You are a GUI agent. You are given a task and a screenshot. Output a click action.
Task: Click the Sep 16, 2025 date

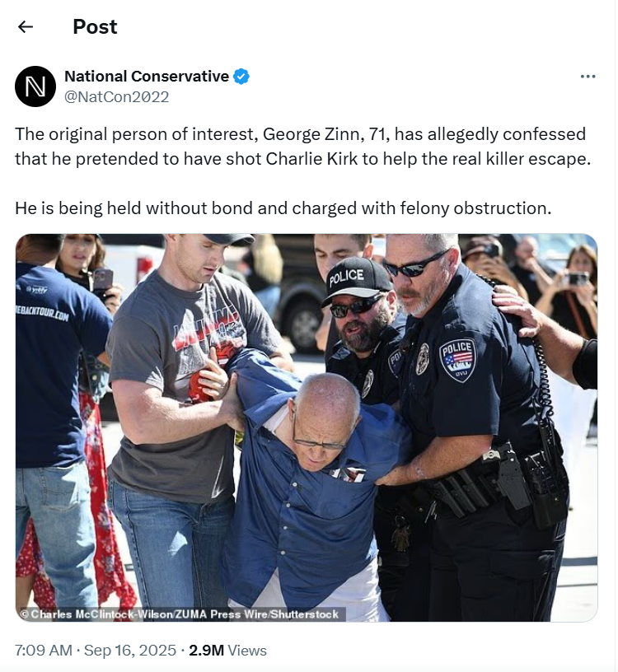tap(130, 650)
